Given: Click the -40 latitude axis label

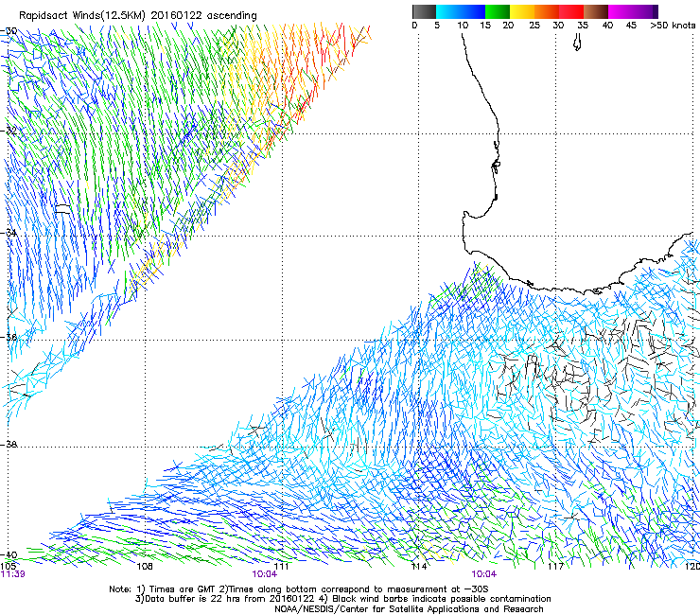Looking at the screenshot, I should (9, 554).
